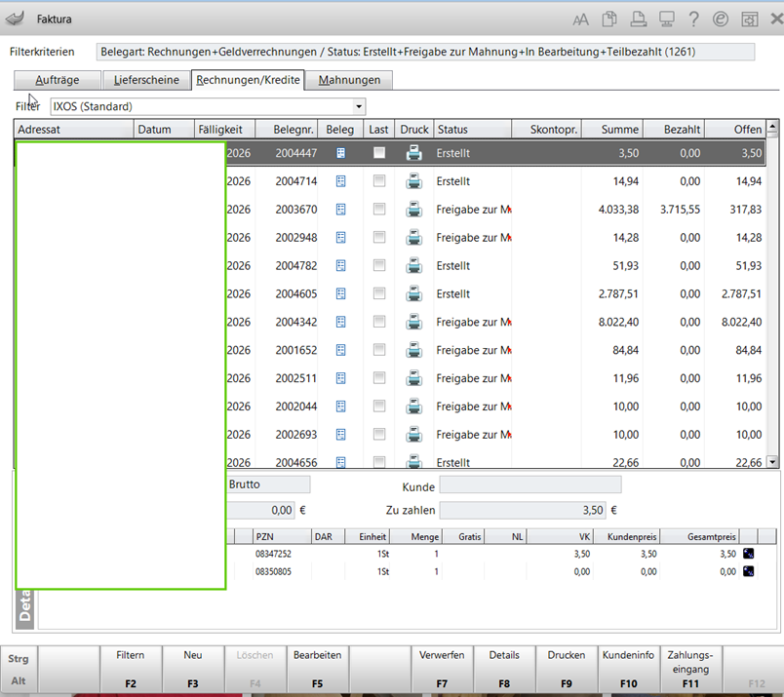
Task: Open the IXOS (Standard) filter dropdown
Action: tap(359, 106)
